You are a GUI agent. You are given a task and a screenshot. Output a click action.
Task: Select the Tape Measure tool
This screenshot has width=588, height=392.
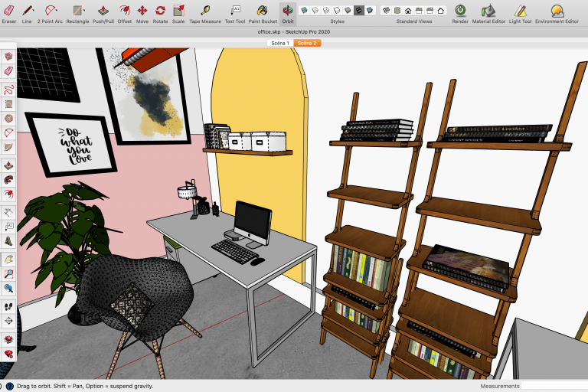point(205,11)
